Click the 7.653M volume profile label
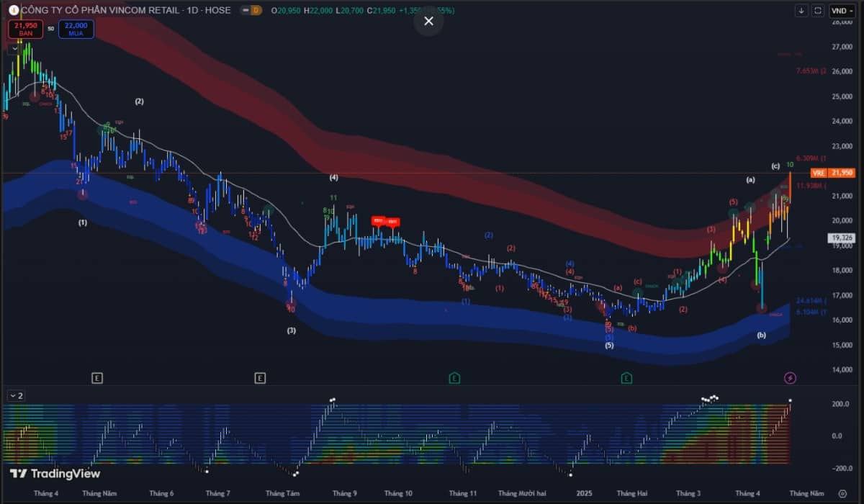This screenshot has width=864, height=504. [x=812, y=71]
